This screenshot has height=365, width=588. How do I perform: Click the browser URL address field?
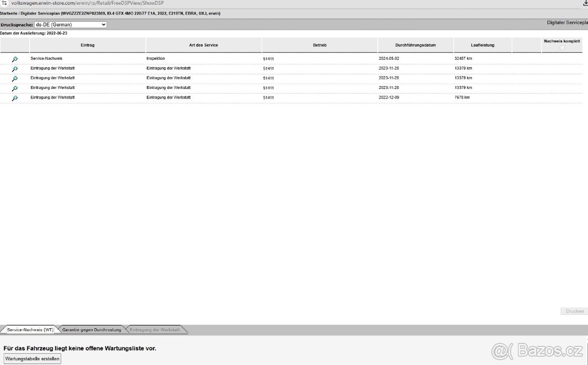click(196, 3)
